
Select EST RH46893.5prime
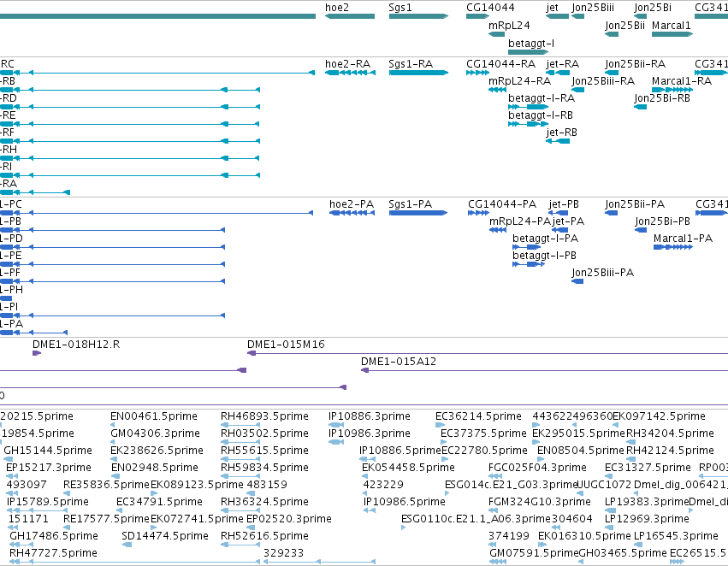pyautogui.click(x=264, y=416)
